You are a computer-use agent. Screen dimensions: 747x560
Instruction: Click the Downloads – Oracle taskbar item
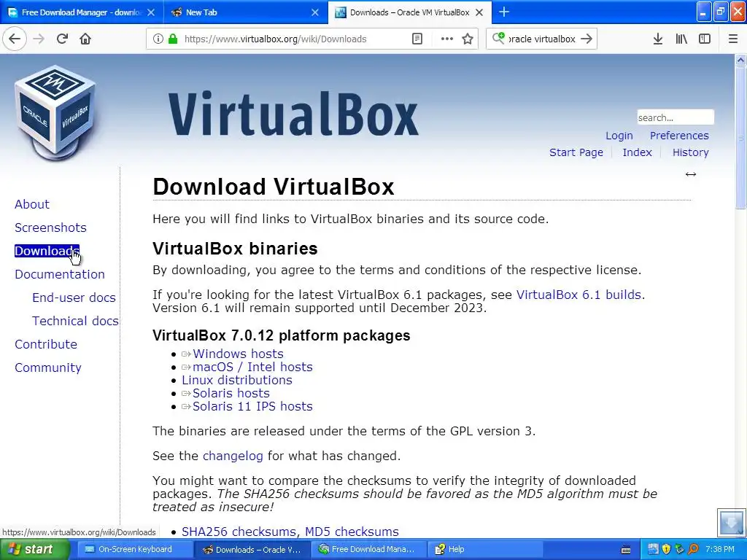tap(252, 549)
